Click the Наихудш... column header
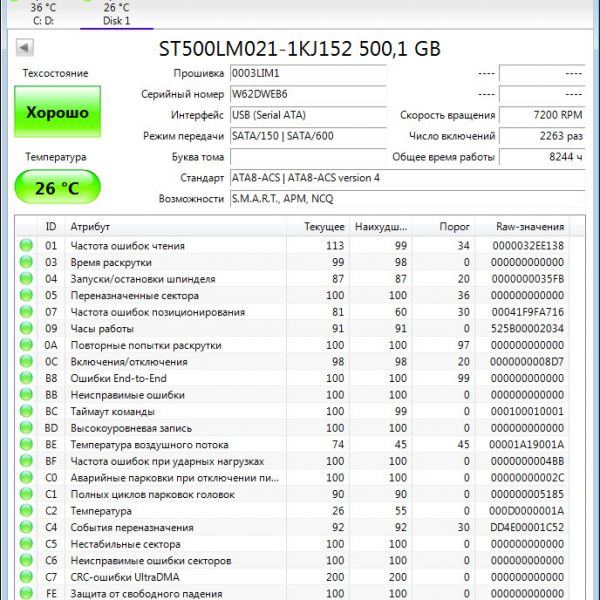This screenshot has height=600, width=600. tap(380, 227)
